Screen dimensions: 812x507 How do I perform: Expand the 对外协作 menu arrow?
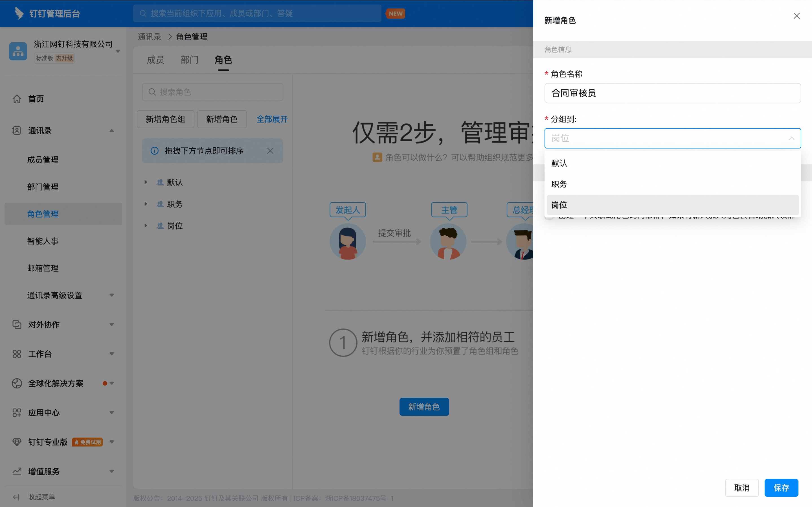(x=112, y=325)
